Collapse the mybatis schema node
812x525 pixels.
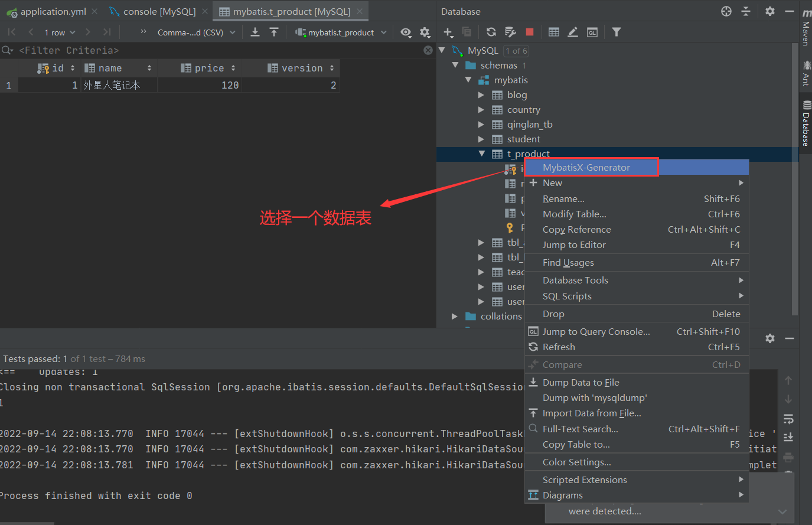point(469,80)
